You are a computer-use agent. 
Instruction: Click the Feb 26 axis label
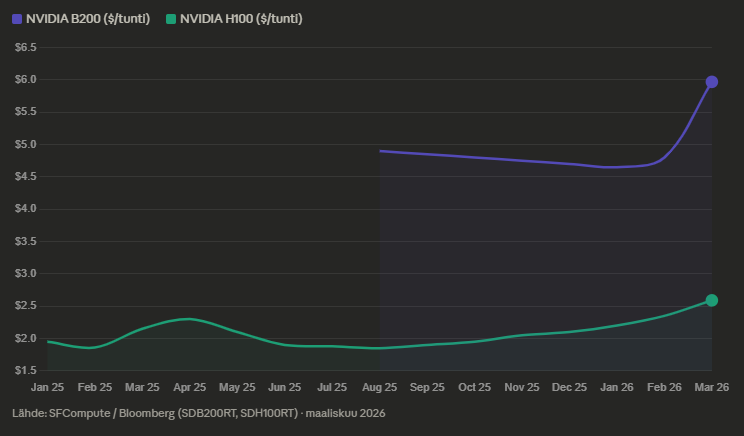pyautogui.click(x=664, y=387)
